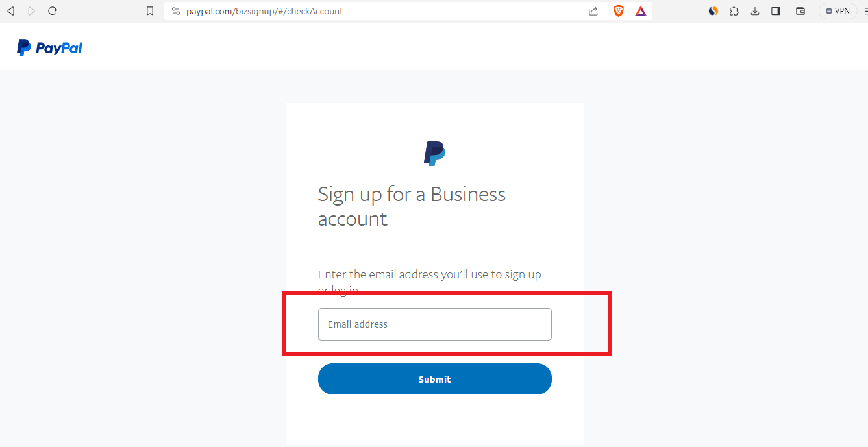
Task: Go back to the previous page
Action: tap(10, 10)
